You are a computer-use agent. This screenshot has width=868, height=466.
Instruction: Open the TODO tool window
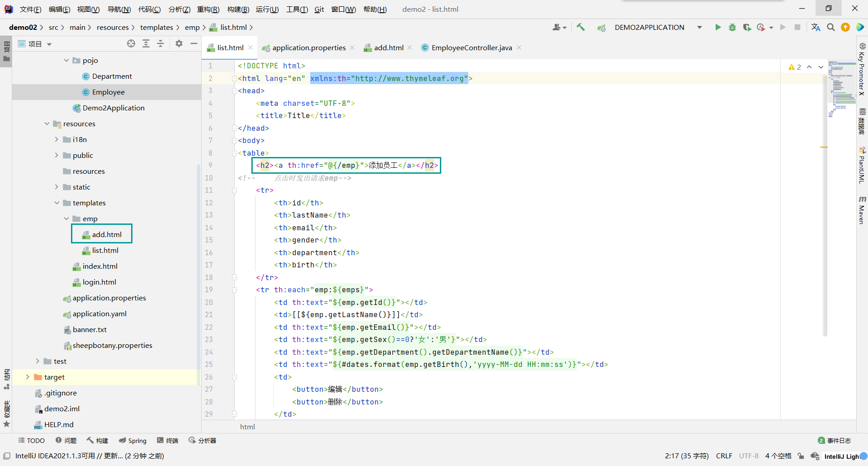pos(31,440)
